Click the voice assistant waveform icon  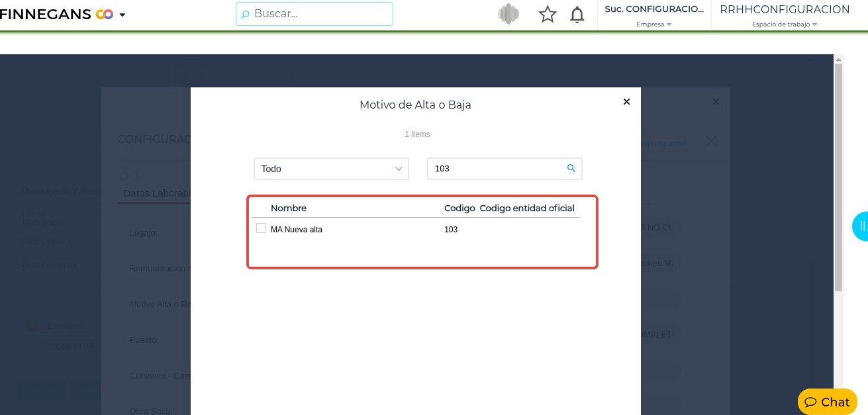pyautogui.click(x=508, y=15)
